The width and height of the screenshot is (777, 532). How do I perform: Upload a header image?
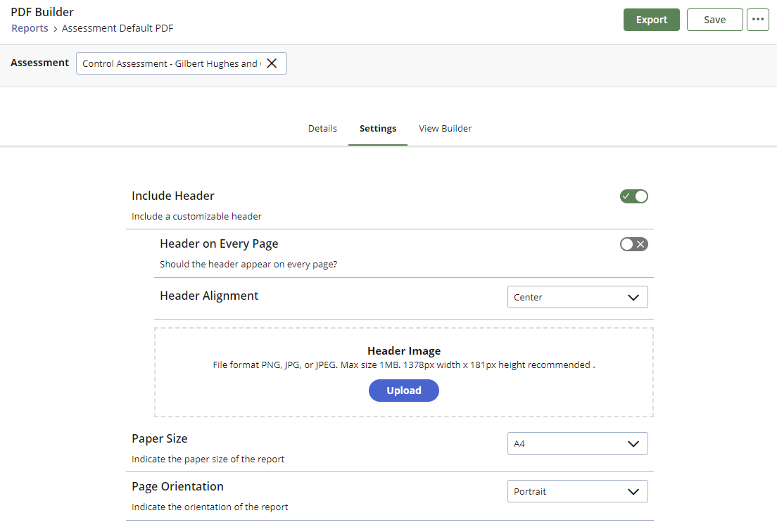click(x=404, y=391)
